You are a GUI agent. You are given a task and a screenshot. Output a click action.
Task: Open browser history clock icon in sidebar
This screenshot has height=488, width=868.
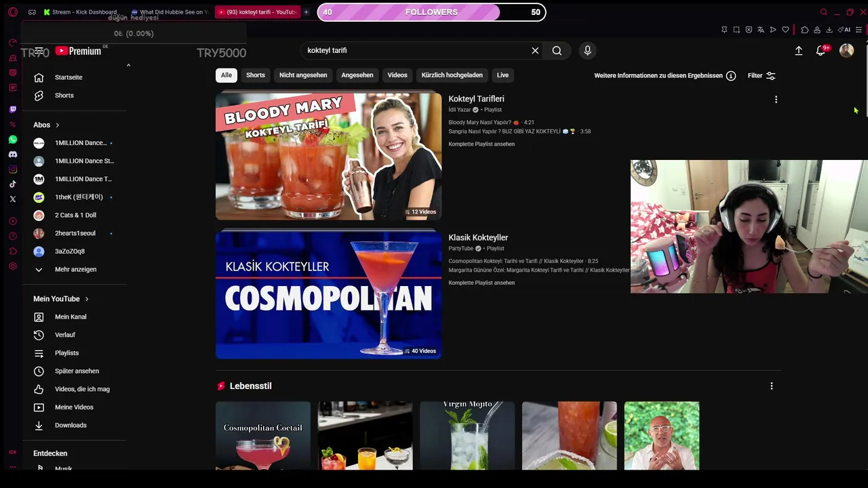[x=13, y=237]
